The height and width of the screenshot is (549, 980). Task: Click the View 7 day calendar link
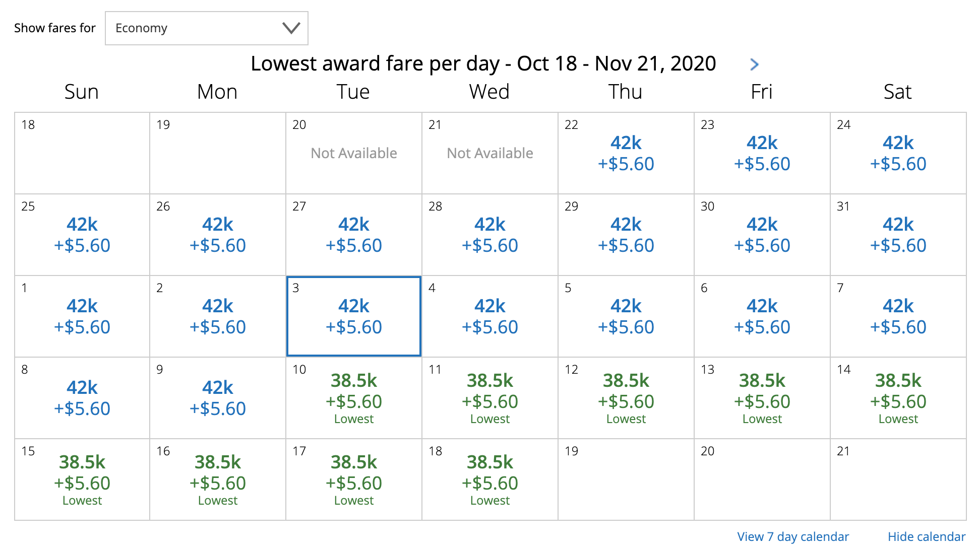[792, 536]
